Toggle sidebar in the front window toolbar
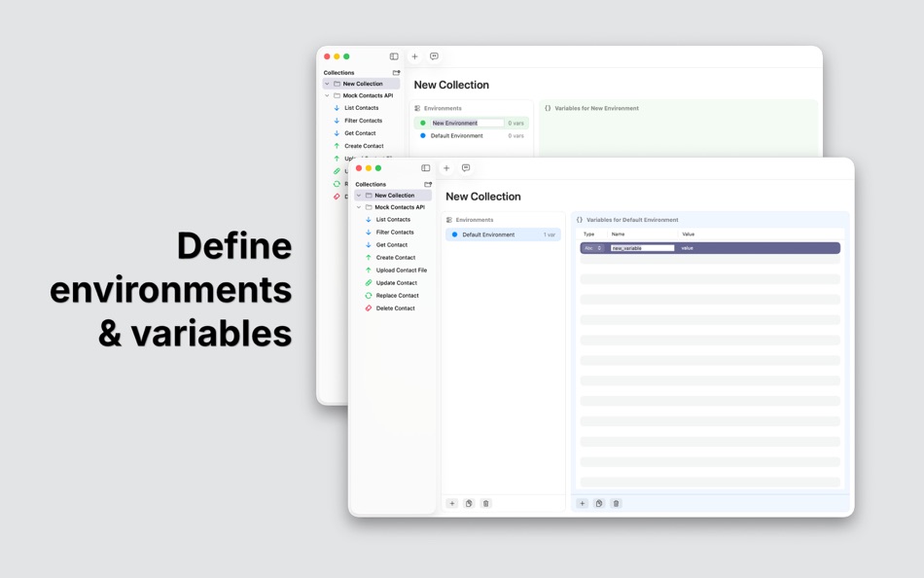Screen dimensions: 924x578 point(425,168)
